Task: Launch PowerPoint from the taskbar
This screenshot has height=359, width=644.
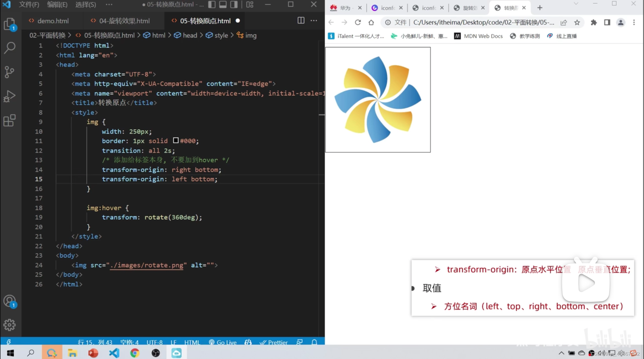Action: pyautogui.click(x=93, y=353)
